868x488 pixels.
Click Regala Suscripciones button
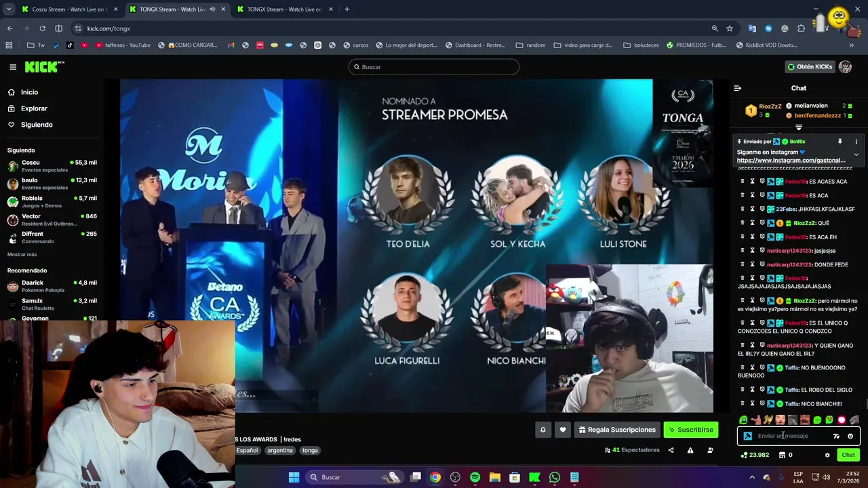pos(617,430)
